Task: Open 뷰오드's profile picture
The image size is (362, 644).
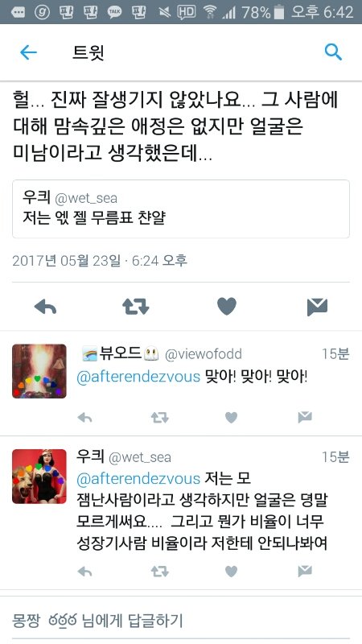Action: pos(39,371)
